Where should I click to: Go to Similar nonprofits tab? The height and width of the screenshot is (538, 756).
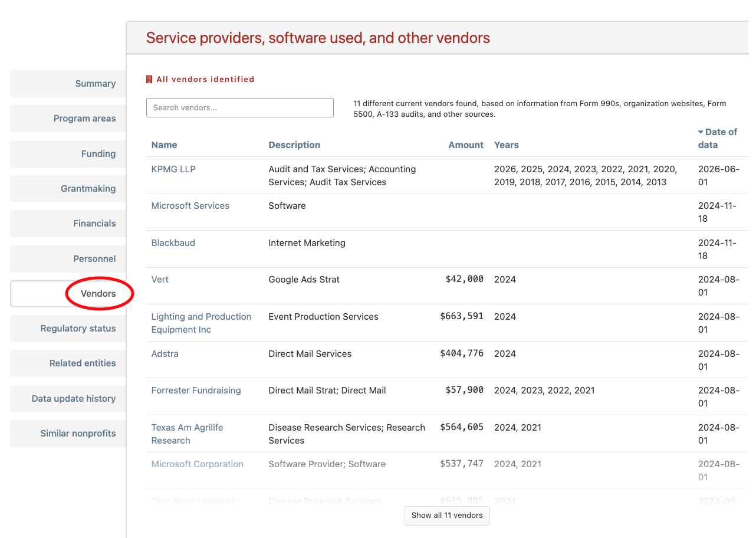68,434
